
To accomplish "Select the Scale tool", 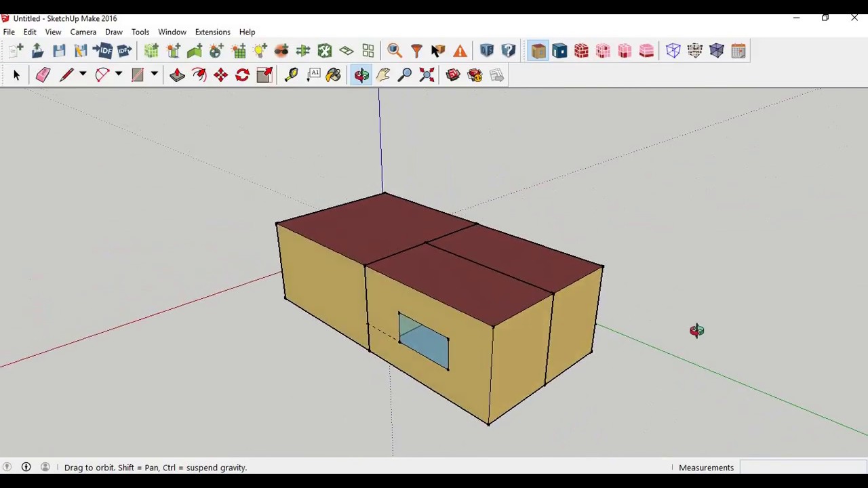I will point(264,75).
